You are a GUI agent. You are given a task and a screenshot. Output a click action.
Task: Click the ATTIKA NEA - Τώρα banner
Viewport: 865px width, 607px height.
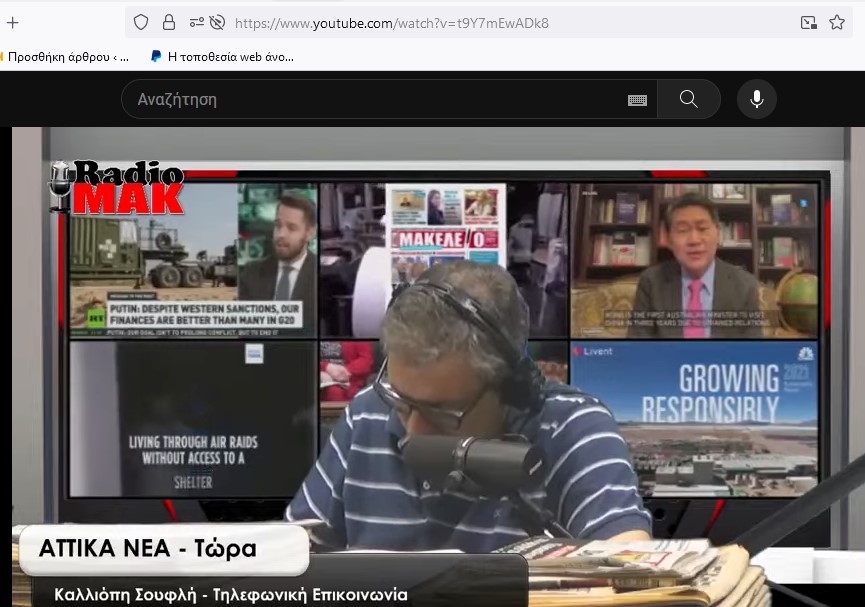tap(163, 549)
